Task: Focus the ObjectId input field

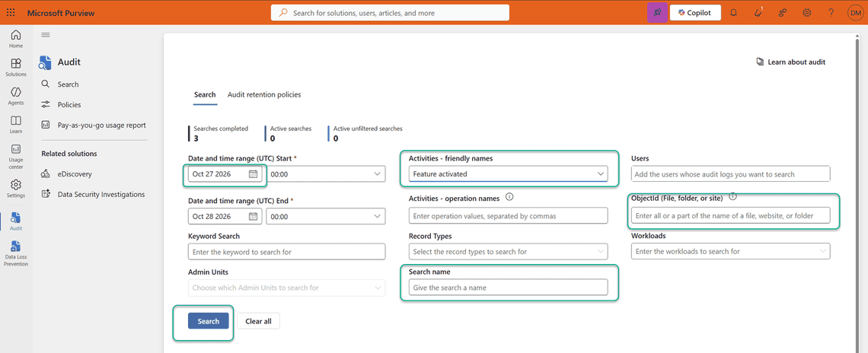Action: (731, 216)
